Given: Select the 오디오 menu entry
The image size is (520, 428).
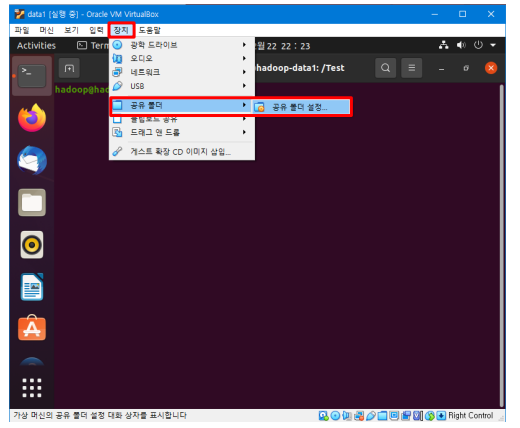Looking at the screenshot, I should 182,58.
